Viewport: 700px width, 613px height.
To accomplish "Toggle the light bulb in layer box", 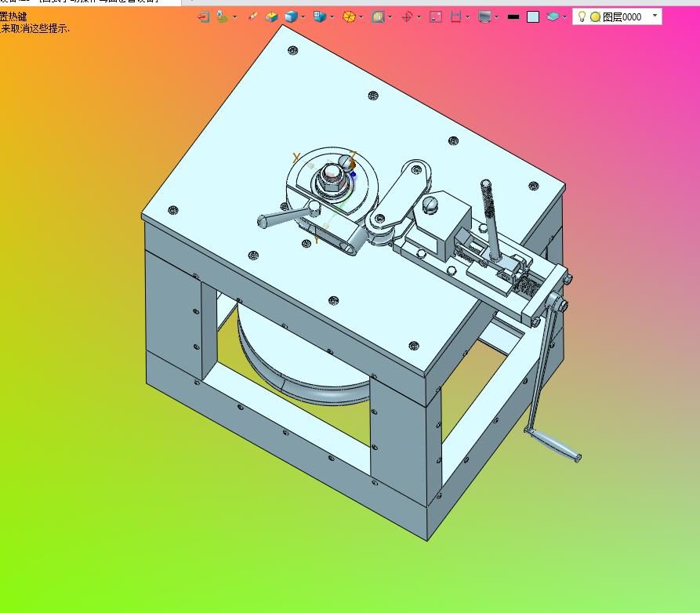I will tap(582, 17).
